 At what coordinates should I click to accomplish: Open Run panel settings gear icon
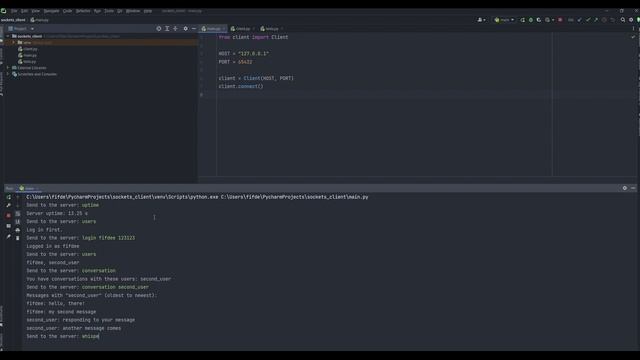[624, 188]
